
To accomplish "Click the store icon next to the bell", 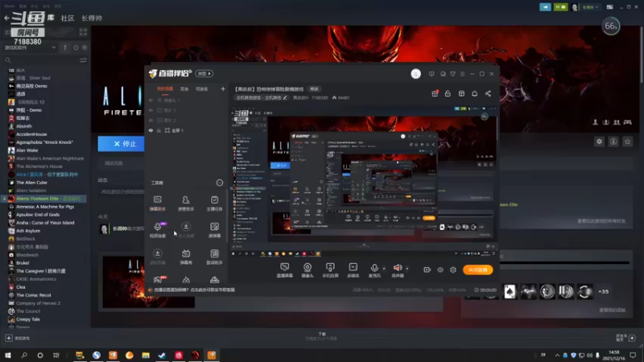I will pyautogui.click(x=461, y=93).
